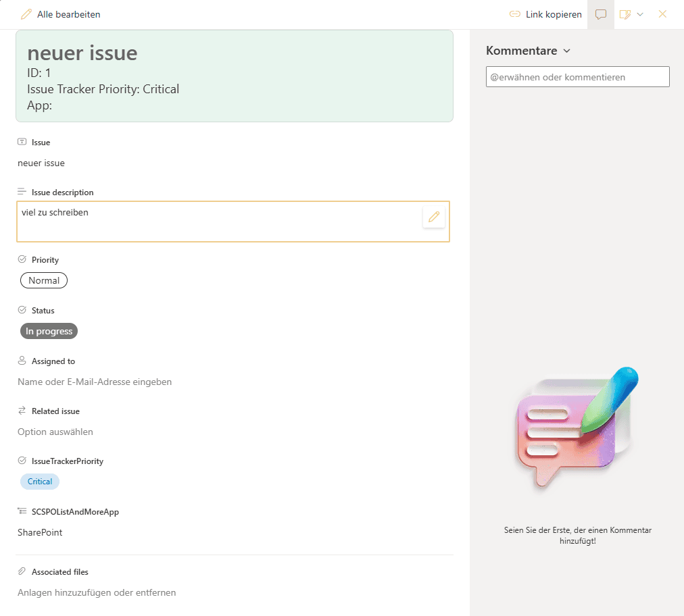The width and height of the screenshot is (684, 616).
Task: Close the item panel with the X
Action: coord(662,14)
